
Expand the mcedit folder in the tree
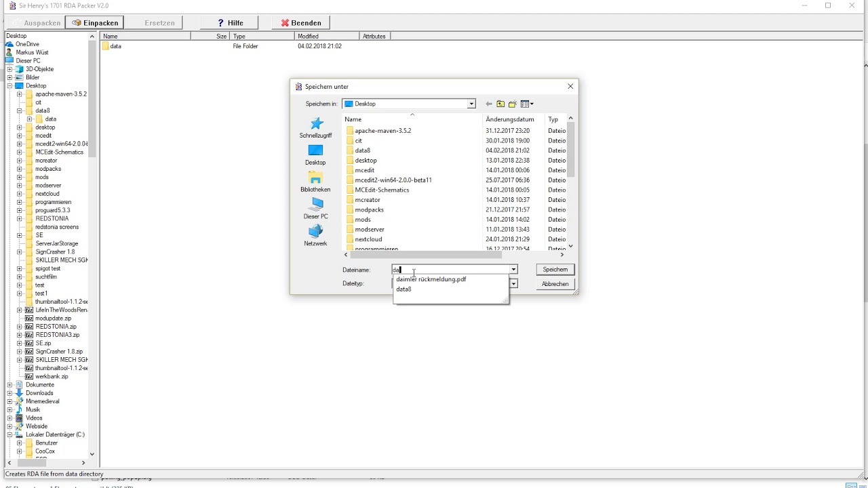coord(20,135)
